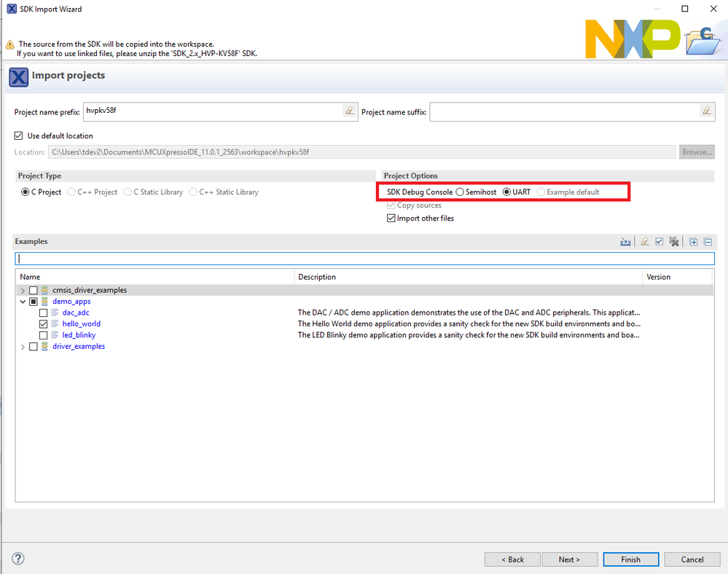Focus the Examples filter text box
The image size is (728, 574).
click(x=365, y=259)
